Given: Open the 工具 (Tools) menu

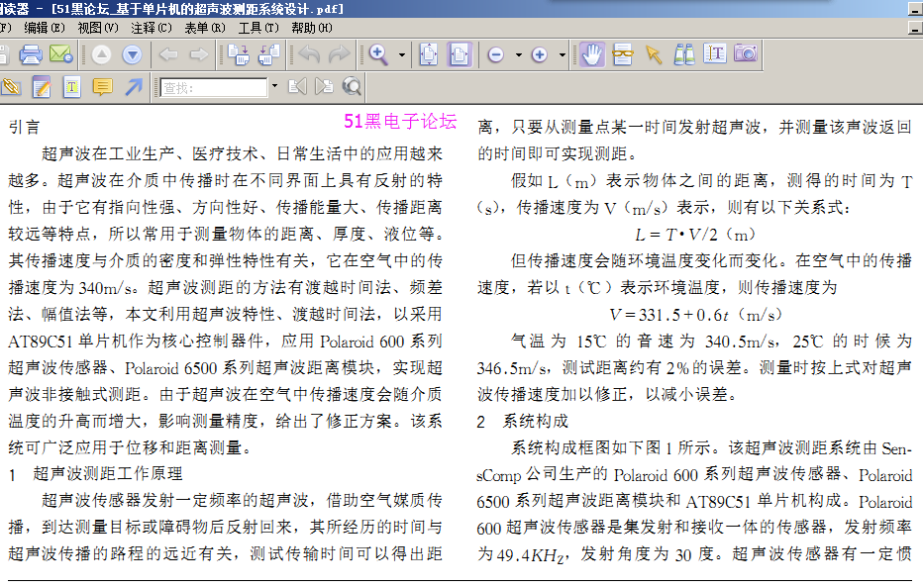Looking at the screenshot, I should [257, 28].
